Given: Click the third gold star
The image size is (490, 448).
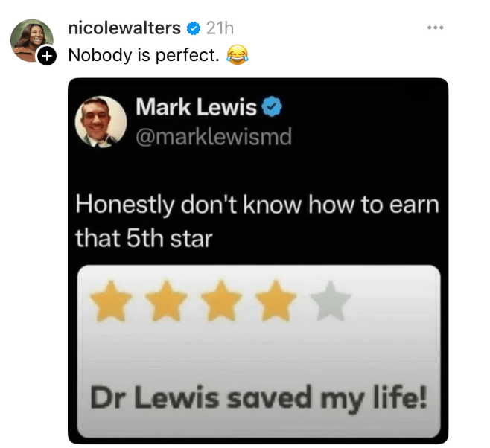Looking at the screenshot, I should 221,301.
